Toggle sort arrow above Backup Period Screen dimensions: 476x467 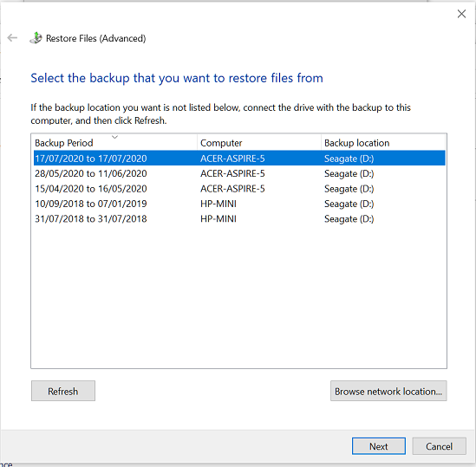(114, 137)
